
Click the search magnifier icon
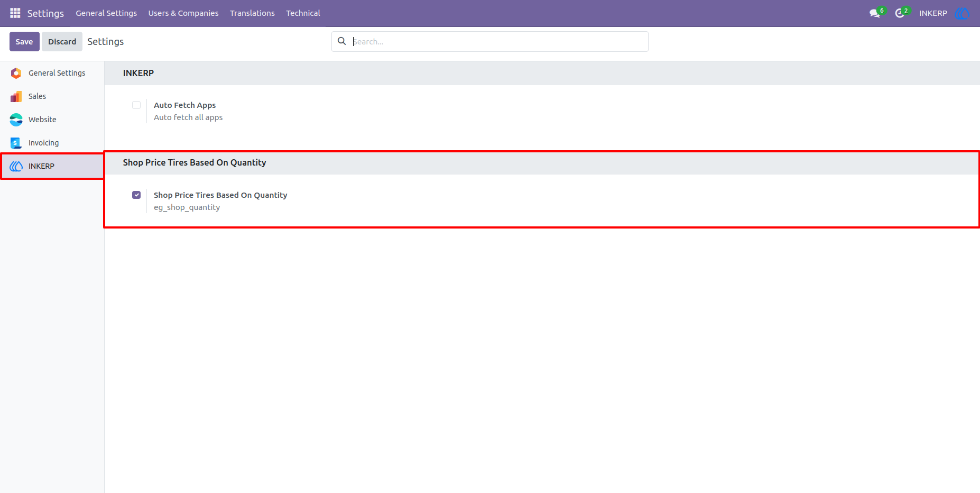coord(342,41)
